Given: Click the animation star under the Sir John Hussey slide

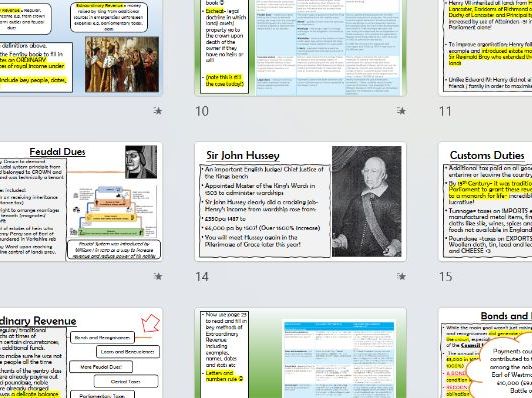Looking at the screenshot, I should click(402, 277).
